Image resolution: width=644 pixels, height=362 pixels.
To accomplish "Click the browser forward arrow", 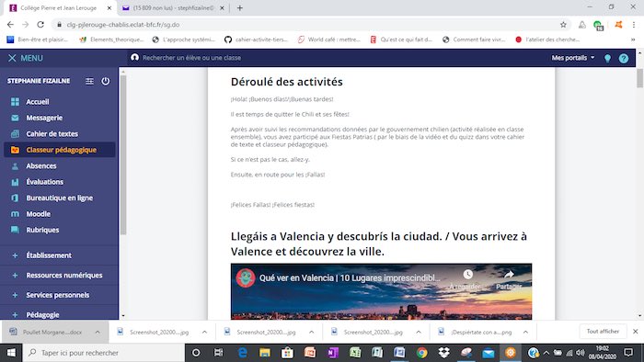I will 26,25.
